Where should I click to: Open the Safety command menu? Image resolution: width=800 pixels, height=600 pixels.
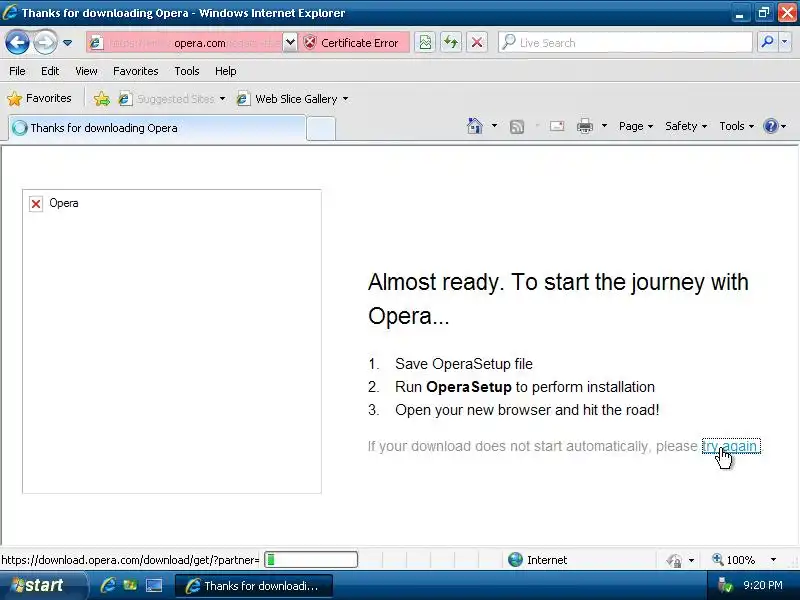pos(686,126)
